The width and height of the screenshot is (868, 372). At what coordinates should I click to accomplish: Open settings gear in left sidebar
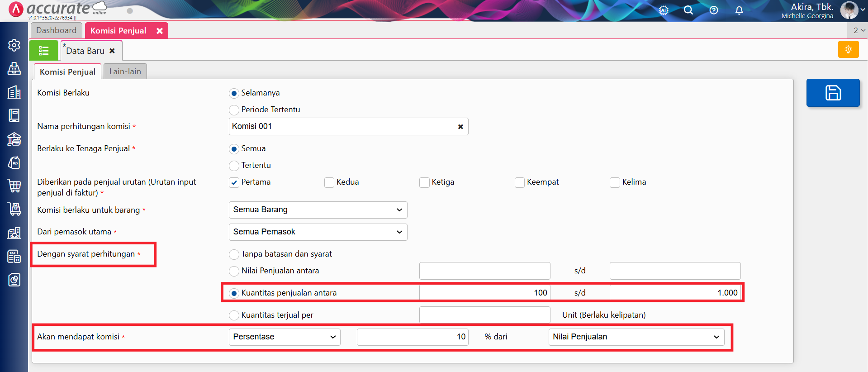14,45
